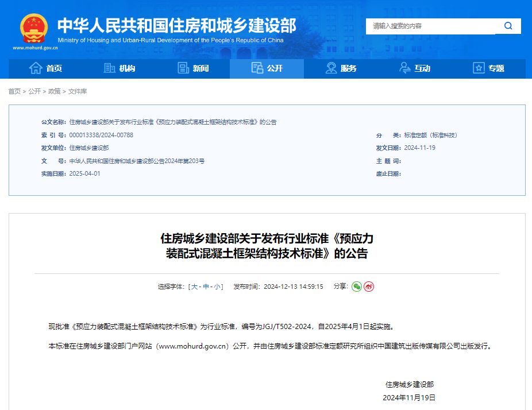532x410 pixels.
Task: Click the search magnifier icon
Action: coord(508,26)
